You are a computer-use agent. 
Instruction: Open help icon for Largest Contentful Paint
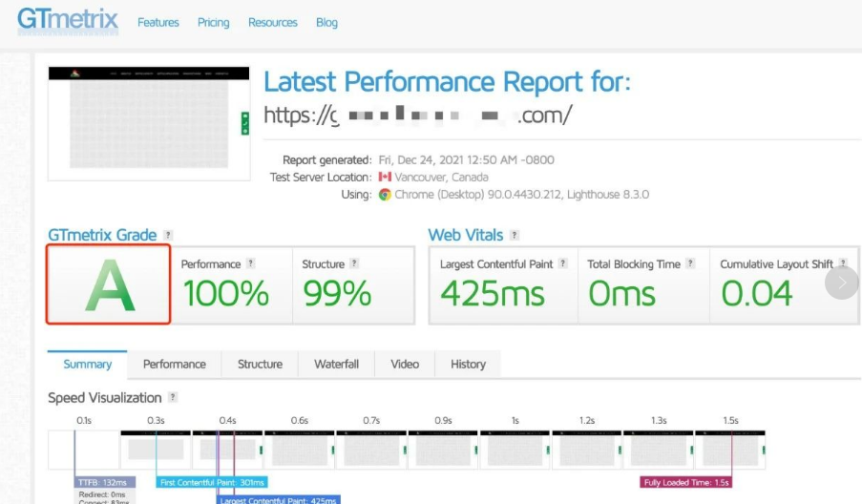(563, 263)
